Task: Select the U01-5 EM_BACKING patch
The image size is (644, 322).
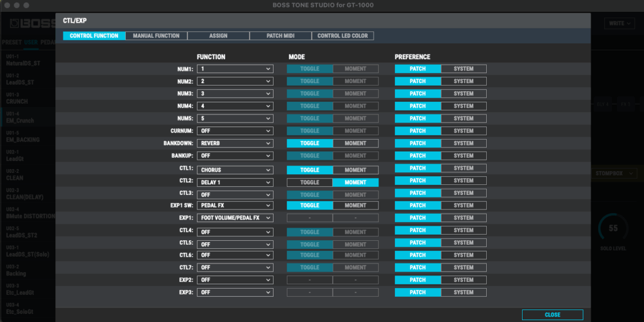Action: (x=28, y=136)
